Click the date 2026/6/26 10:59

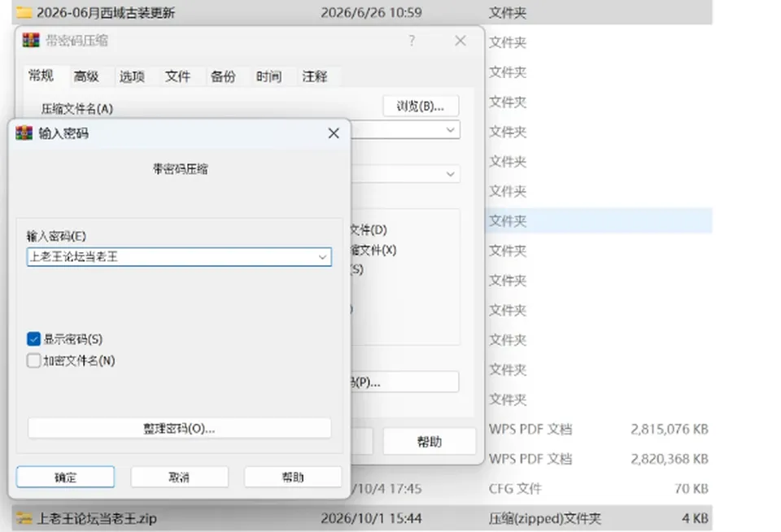tap(371, 12)
